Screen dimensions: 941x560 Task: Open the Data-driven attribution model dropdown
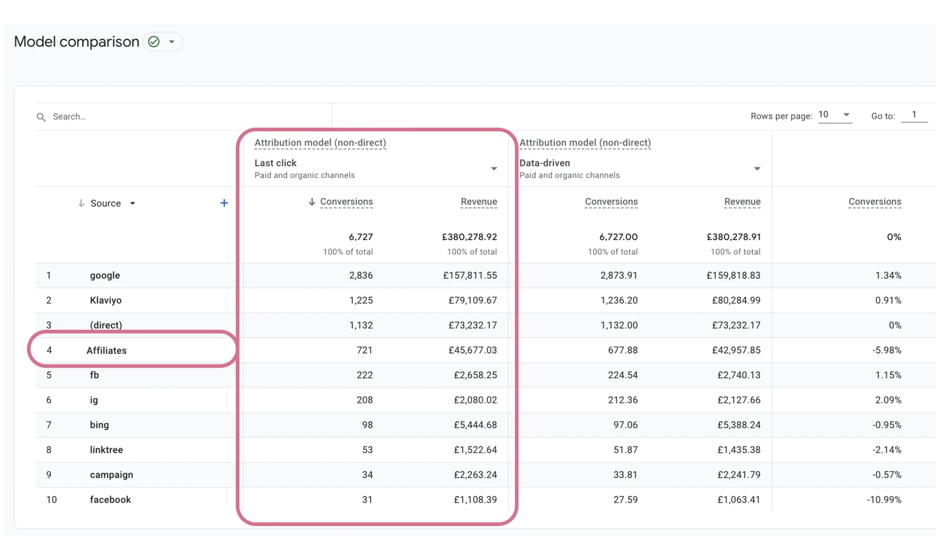[640, 169]
